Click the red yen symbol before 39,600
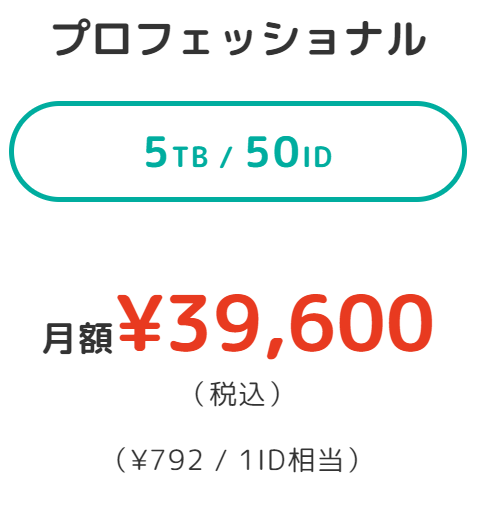 pyautogui.click(x=139, y=323)
